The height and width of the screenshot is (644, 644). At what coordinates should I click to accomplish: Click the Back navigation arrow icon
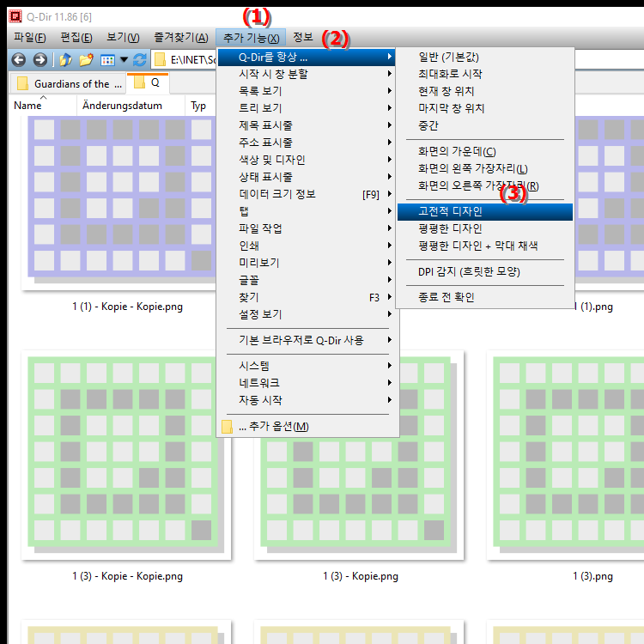coord(19,60)
